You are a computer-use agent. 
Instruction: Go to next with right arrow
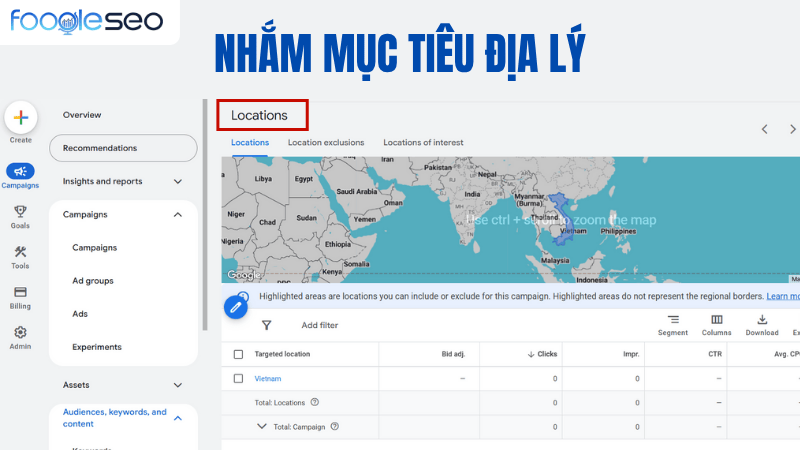[792, 130]
